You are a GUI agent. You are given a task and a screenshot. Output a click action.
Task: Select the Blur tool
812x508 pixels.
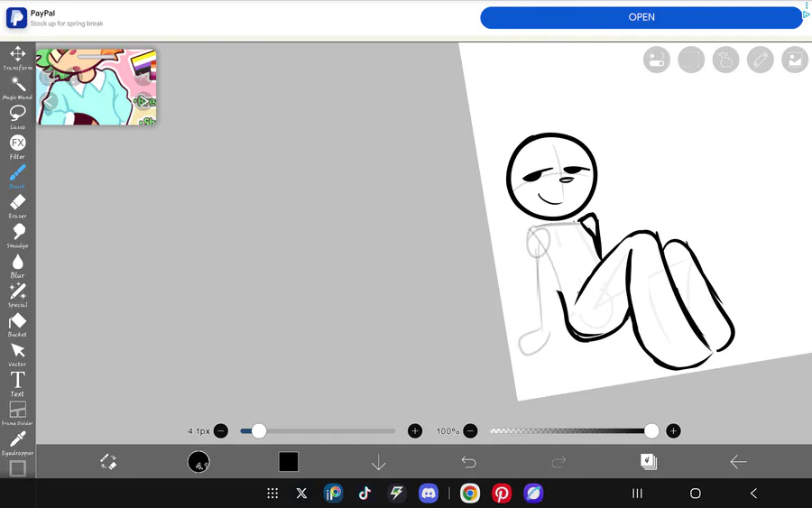18,265
